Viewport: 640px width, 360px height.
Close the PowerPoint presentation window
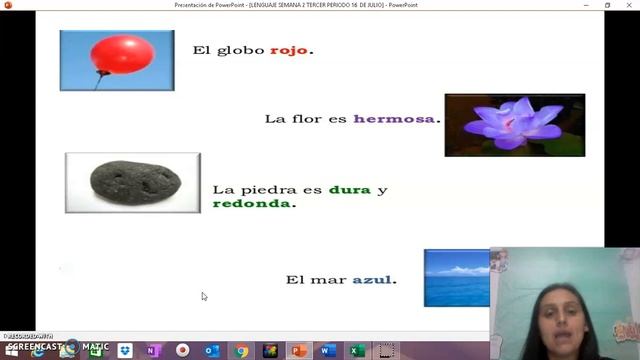point(629,5)
